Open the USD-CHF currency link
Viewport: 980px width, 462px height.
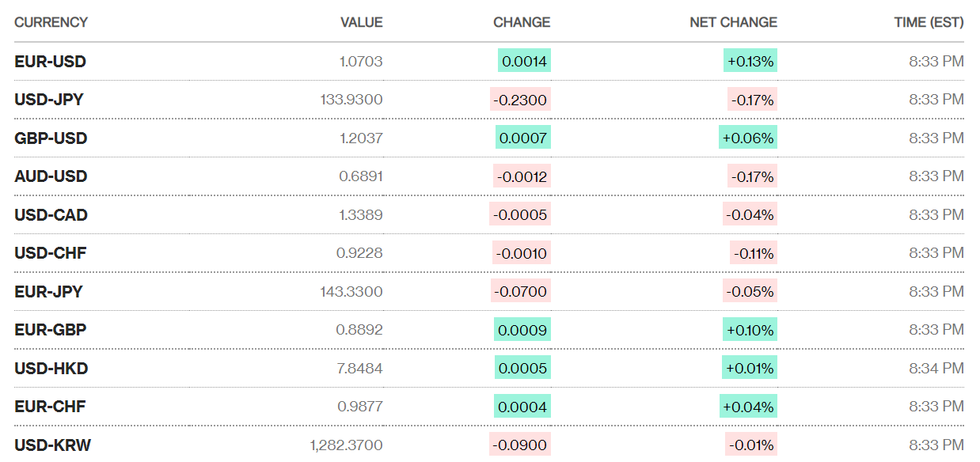click(50, 253)
